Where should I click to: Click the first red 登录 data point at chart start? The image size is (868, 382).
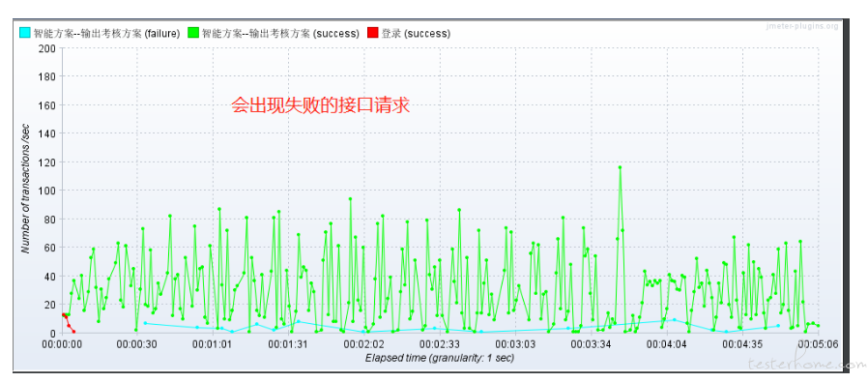pyautogui.click(x=63, y=314)
